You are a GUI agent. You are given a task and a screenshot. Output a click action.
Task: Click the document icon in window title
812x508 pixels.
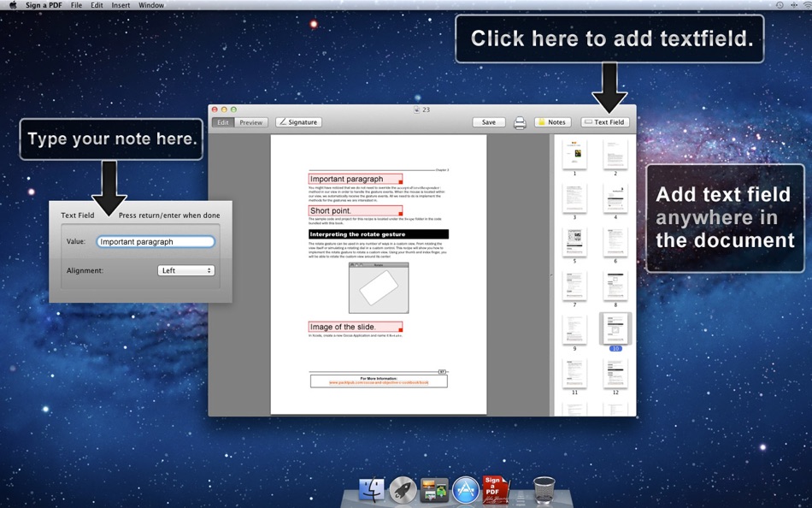pyautogui.click(x=417, y=109)
